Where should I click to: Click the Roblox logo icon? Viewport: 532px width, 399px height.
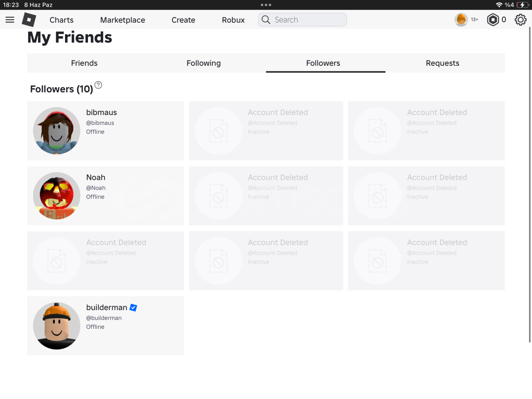pos(29,20)
